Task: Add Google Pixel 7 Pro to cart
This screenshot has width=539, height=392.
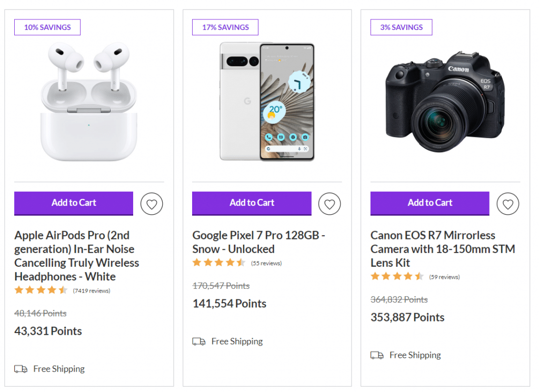Action: (252, 203)
